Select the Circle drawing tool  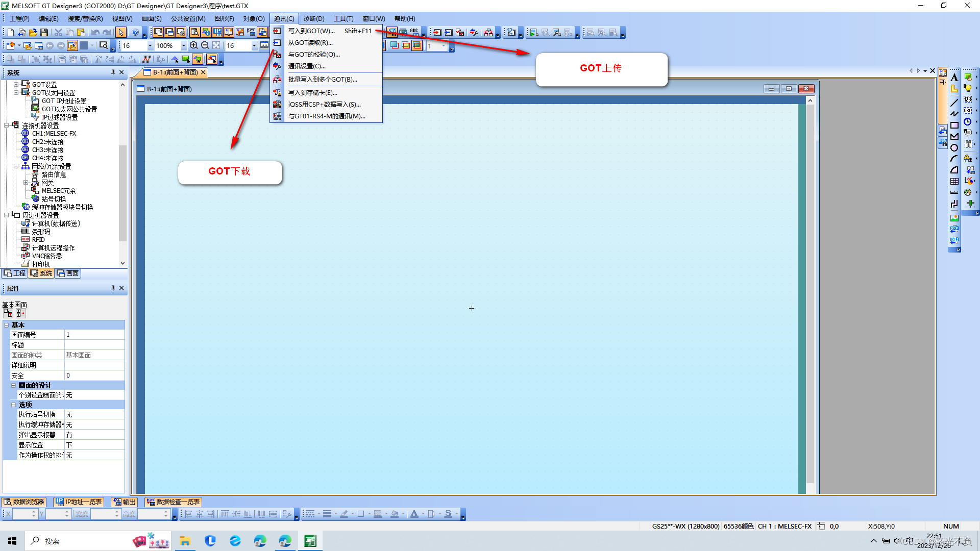point(954,148)
